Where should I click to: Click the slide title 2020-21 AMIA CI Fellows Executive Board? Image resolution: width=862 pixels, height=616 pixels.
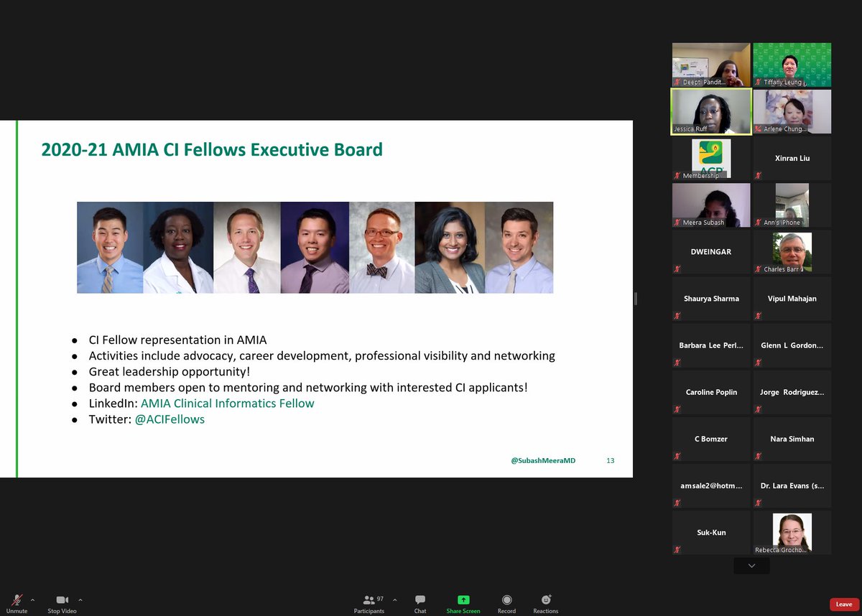(212, 149)
